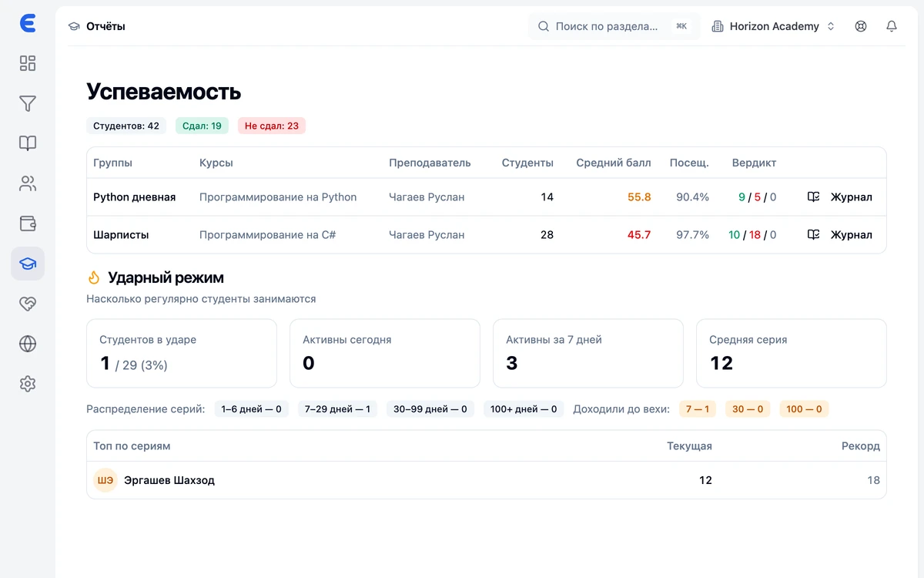Click the building icon beside Horizon Academy

point(718,26)
